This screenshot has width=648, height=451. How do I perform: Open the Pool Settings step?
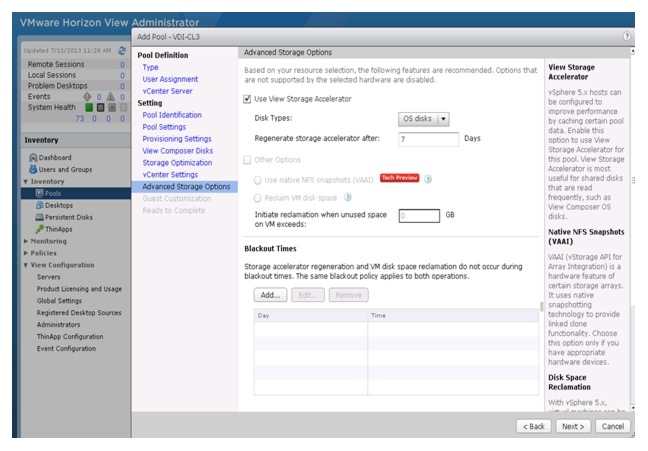tap(164, 127)
